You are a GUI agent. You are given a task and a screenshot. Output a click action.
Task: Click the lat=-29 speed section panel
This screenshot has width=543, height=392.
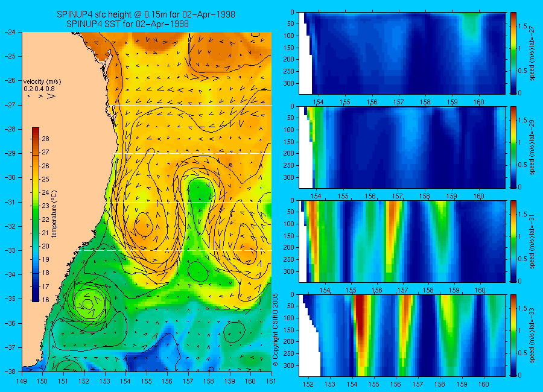coord(402,148)
